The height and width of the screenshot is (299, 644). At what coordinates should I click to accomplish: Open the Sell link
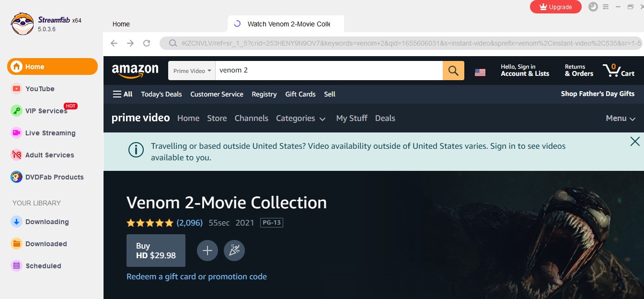(x=330, y=94)
